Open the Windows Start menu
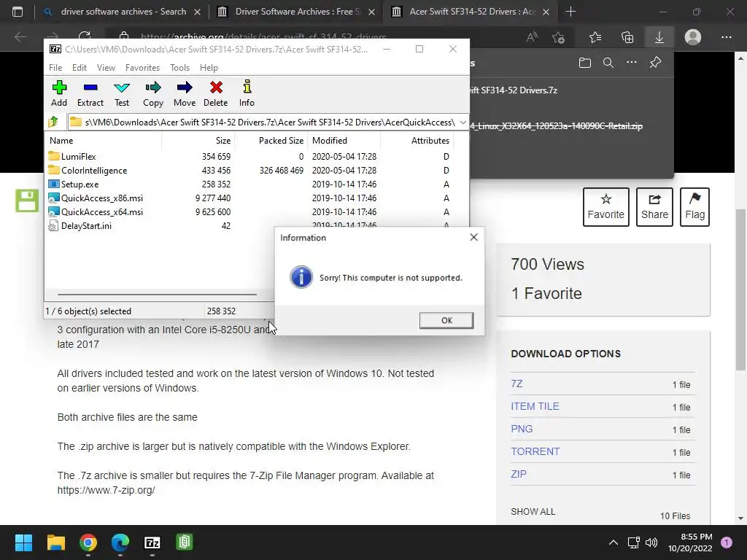The image size is (747, 560). (24, 542)
